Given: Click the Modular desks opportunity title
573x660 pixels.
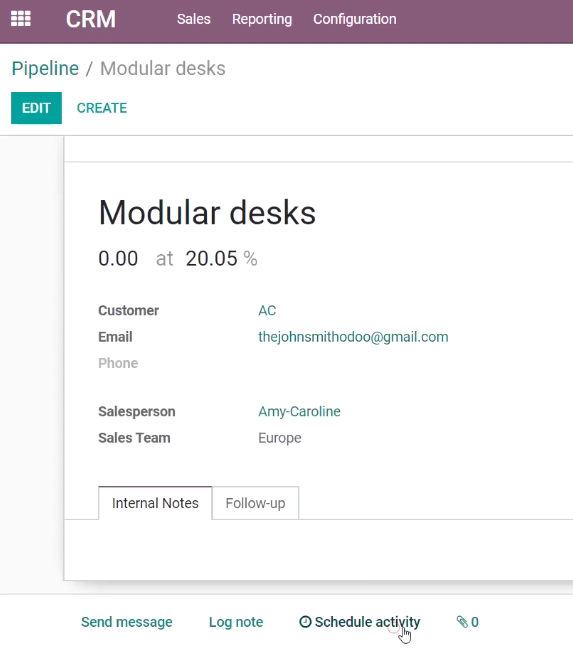Looking at the screenshot, I should (x=207, y=213).
